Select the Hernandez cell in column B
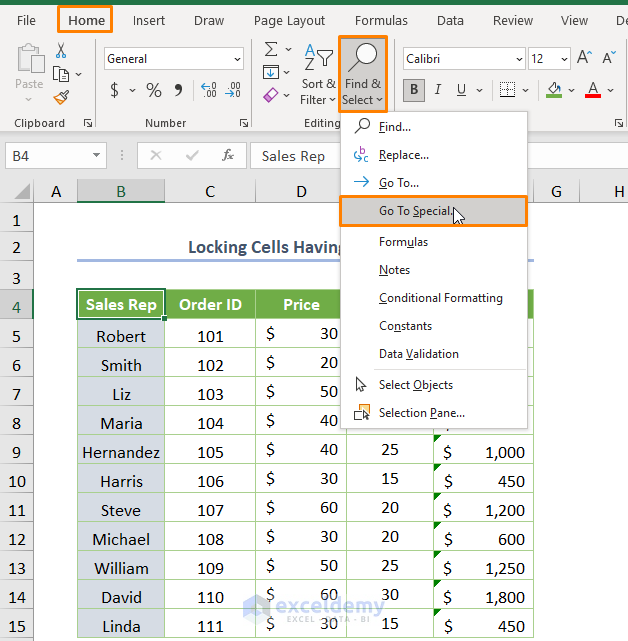The image size is (628, 641). coord(121,452)
